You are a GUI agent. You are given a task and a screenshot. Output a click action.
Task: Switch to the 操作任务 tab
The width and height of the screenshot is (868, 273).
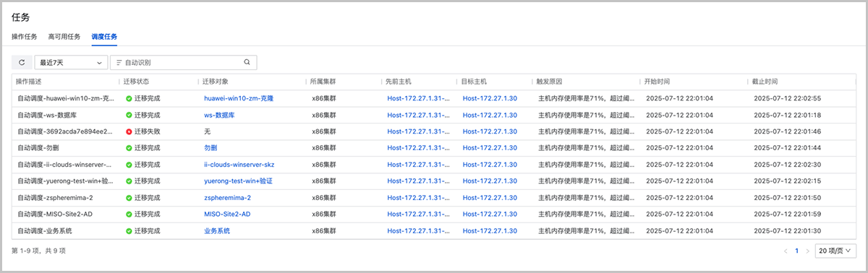(25, 36)
